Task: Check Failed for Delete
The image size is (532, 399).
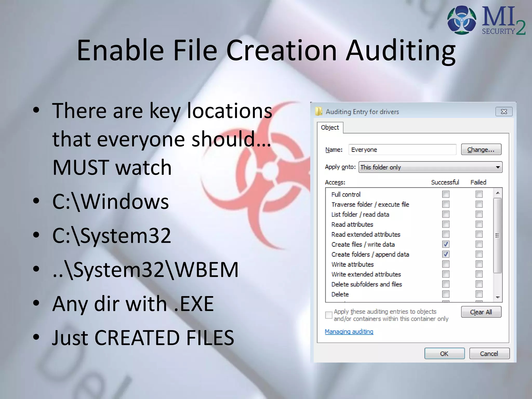Action: [479, 294]
